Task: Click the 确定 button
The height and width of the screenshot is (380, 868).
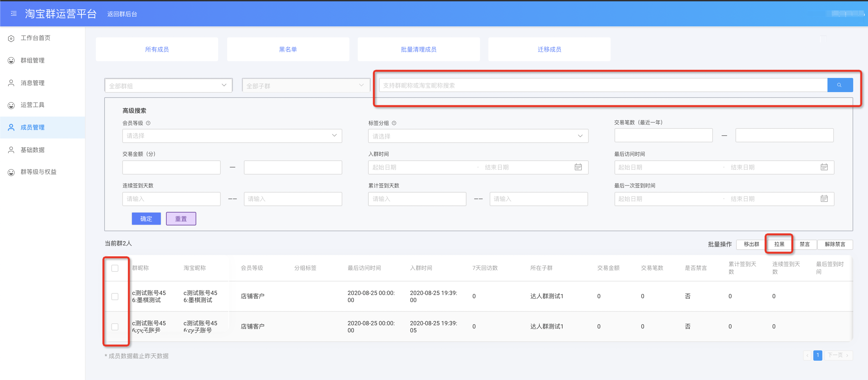Action: pyautogui.click(x=146, y=219)
